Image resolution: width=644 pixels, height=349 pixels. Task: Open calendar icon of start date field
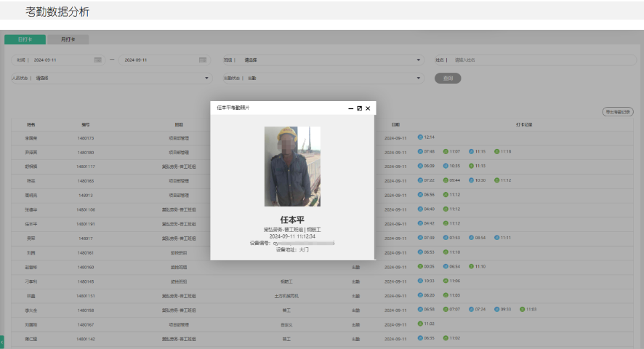click(x=97, y=60)
